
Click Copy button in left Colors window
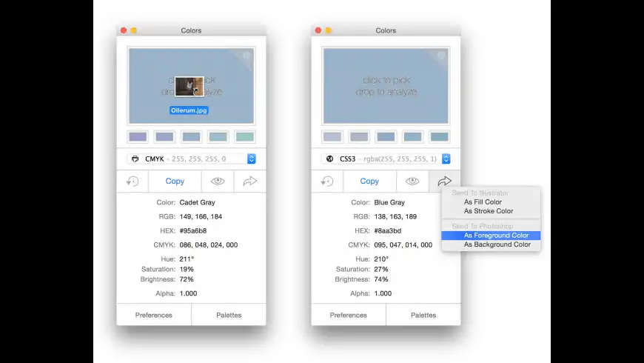(175, 181)
